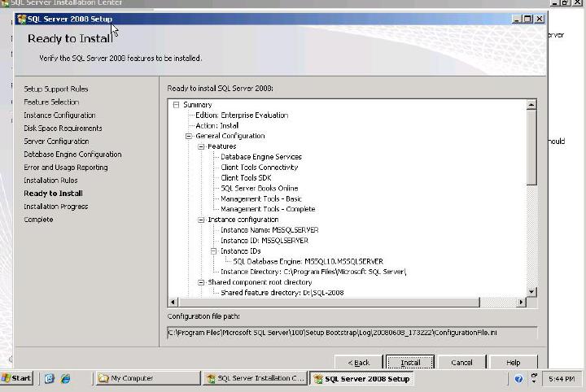Select Error and Usage Reporting step
This screenshot has width=586, height=392.
[x=66, y=168]
